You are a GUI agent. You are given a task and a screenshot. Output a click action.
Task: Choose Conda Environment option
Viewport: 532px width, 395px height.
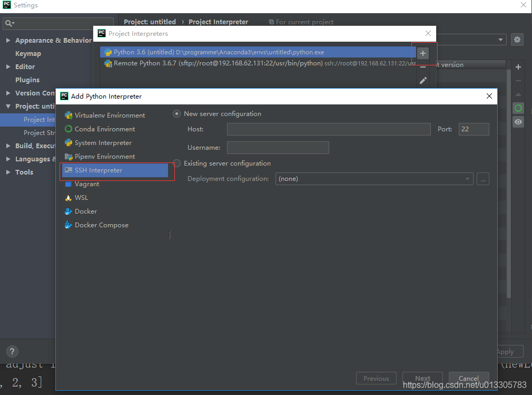coord(100,129)
